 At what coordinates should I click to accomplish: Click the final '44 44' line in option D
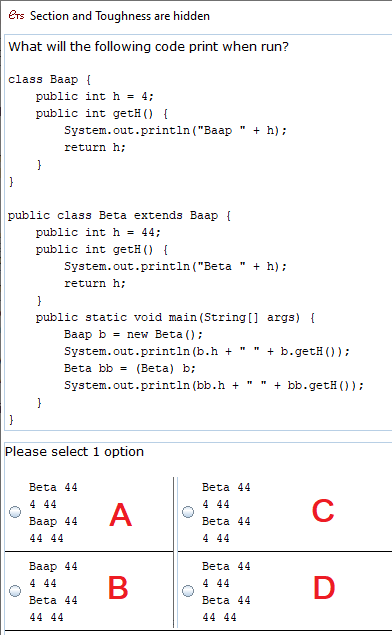219,617
